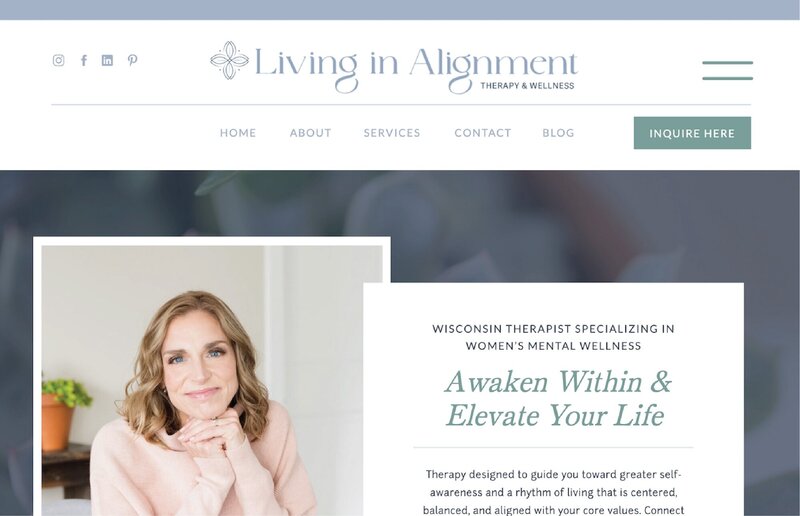Viewport: 800px width, 516px height.
Task: Open the Instagram social icon
Action: pos(59,60)
